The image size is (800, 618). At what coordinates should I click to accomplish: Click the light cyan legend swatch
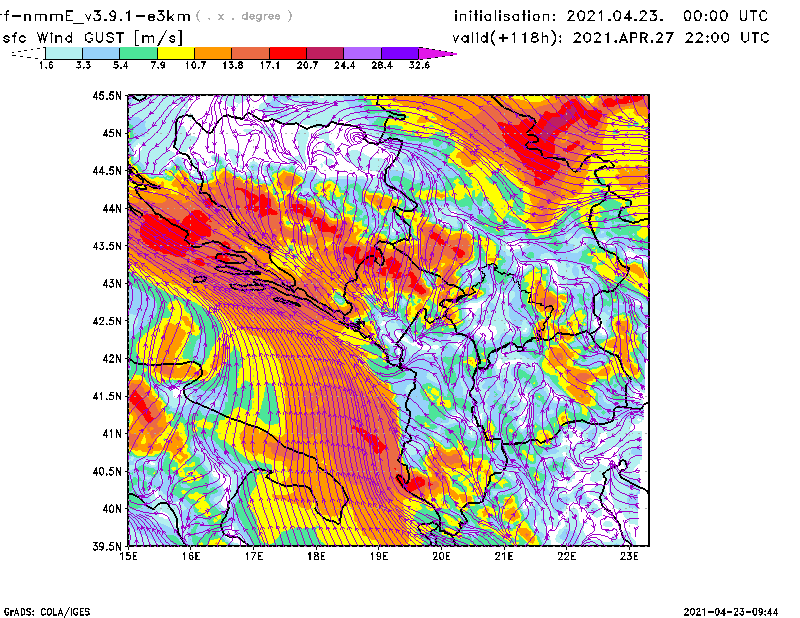64,53
